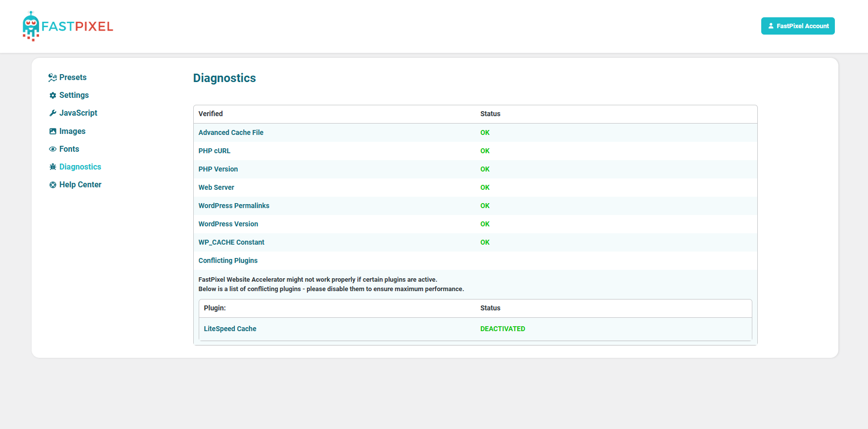
Task: Click the 'Below is a list' notice line
Action: 331,289
